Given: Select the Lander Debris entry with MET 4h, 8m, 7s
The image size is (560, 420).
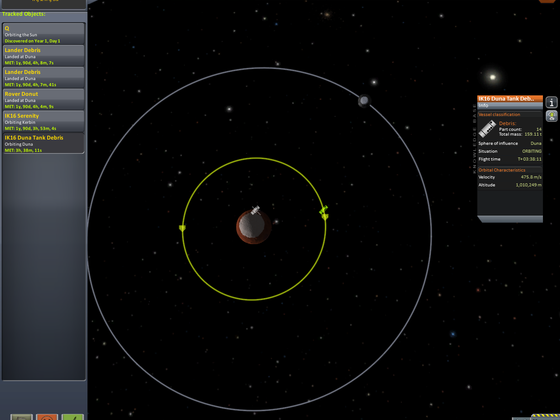Looking at the screenshot, I should coord(44,56).
